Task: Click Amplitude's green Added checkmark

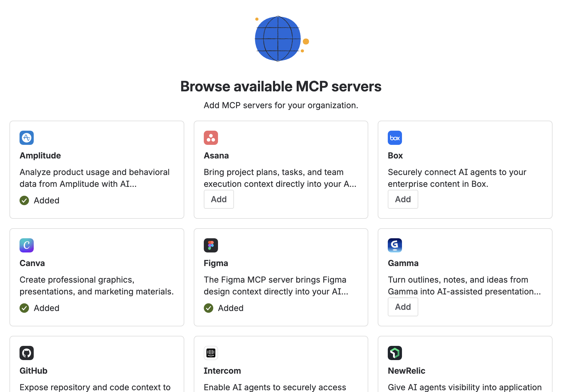Action: [x=24, y=200]
